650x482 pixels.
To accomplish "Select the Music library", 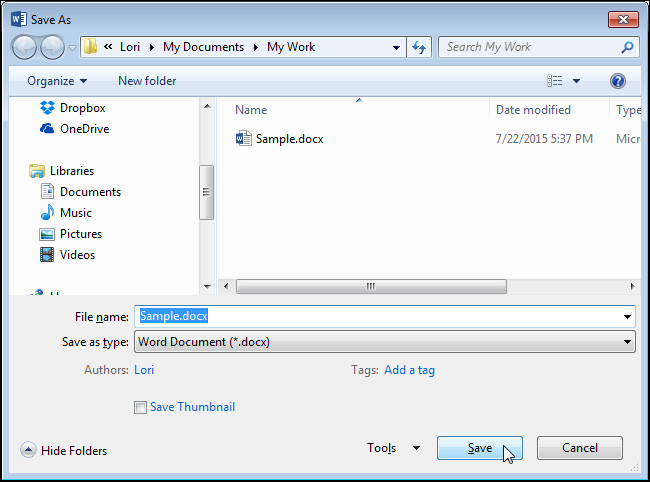I will 75,213.
